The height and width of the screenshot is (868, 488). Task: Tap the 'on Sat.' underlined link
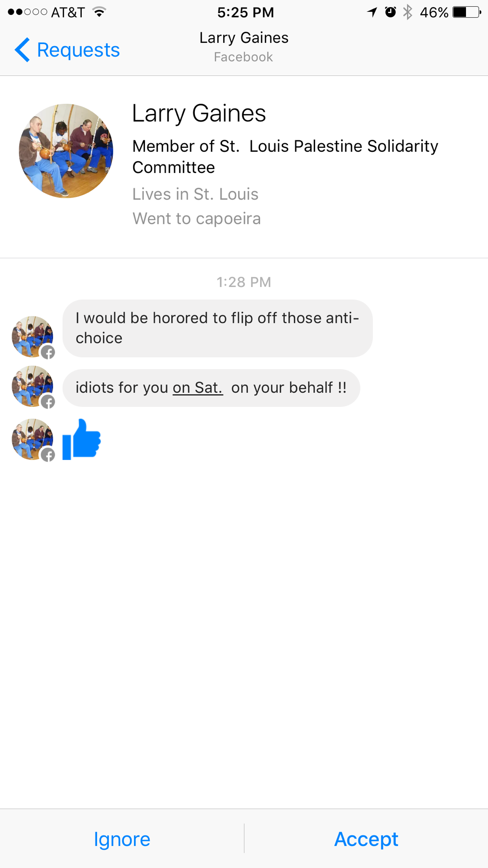pyautogui.click(x=197, y=388)
